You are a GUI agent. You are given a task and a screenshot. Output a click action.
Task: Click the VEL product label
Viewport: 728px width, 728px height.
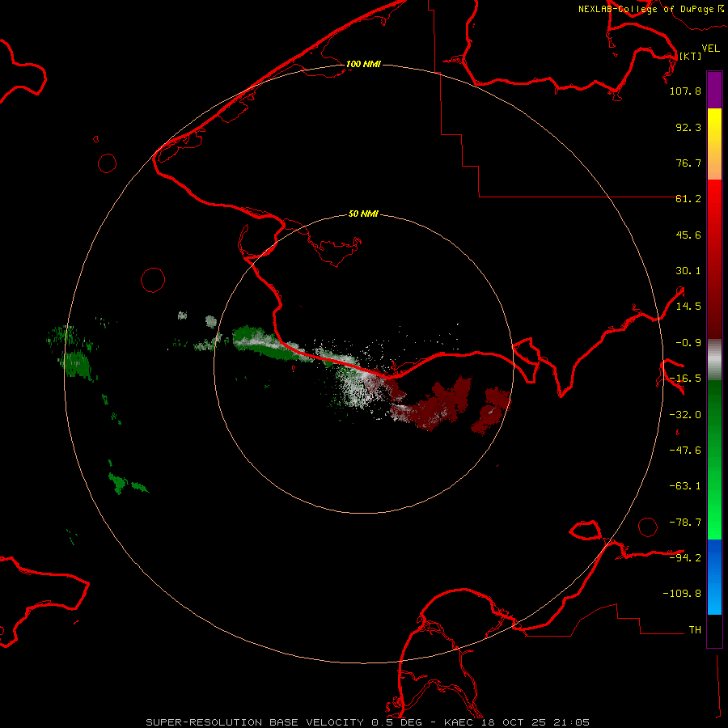[x=710, y=49]
